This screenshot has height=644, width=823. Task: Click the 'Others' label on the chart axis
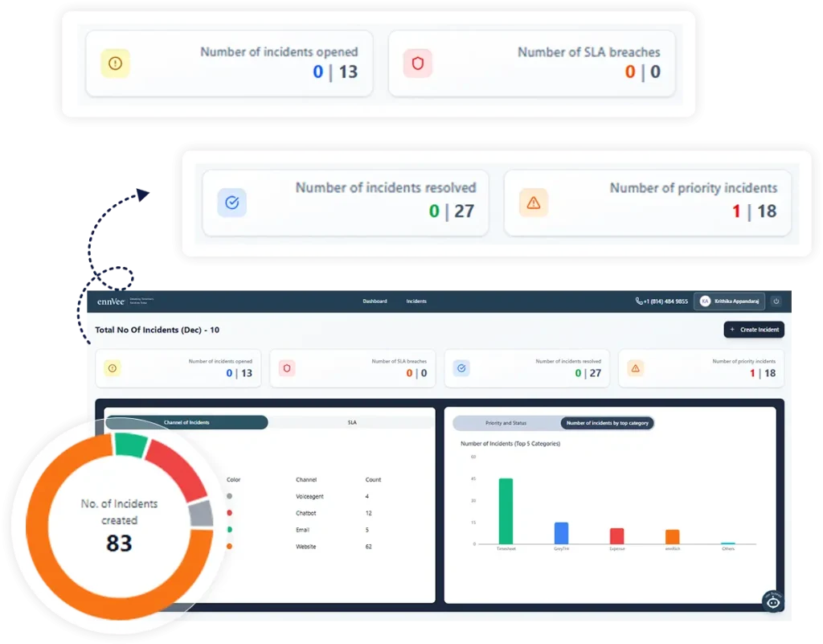[x=728, y=549]
